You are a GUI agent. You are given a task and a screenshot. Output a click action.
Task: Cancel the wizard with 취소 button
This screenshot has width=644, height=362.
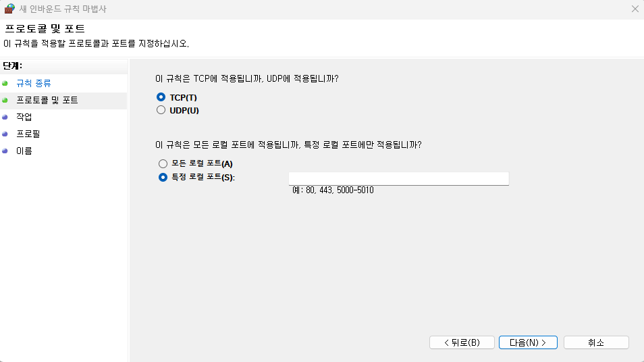(x=596, y=342)
